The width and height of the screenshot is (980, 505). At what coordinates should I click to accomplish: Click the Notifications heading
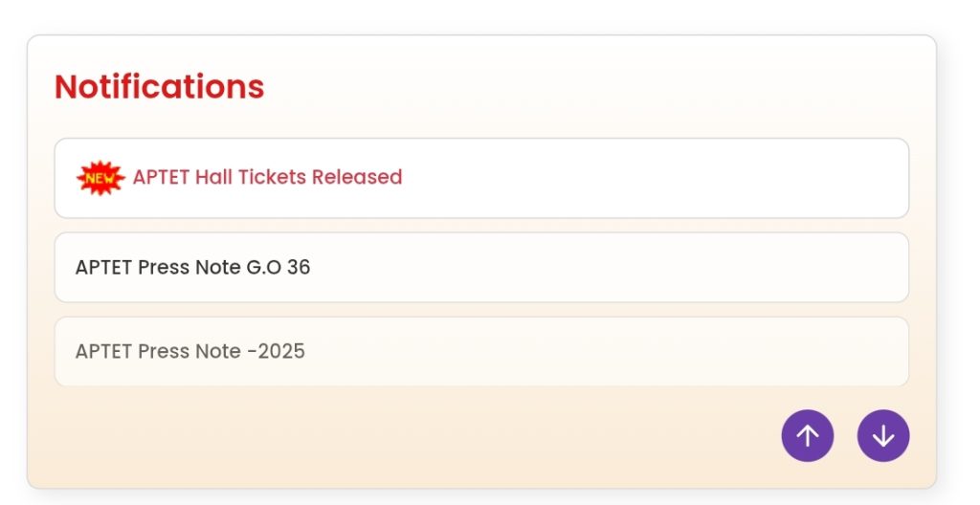click(159, 86)
